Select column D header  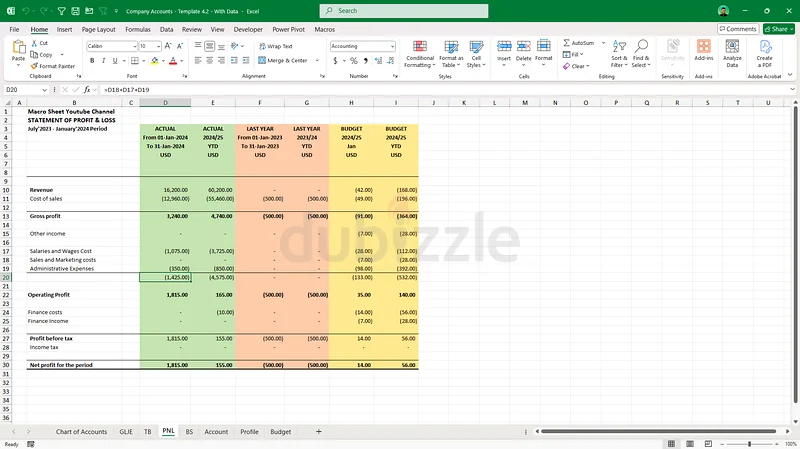click(x=165, y=103)
